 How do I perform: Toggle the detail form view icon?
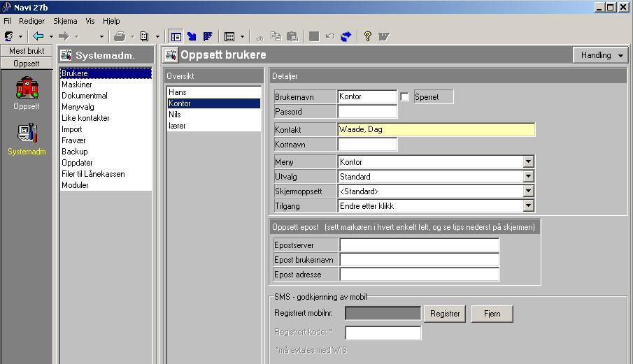click(x=176, y=37)
